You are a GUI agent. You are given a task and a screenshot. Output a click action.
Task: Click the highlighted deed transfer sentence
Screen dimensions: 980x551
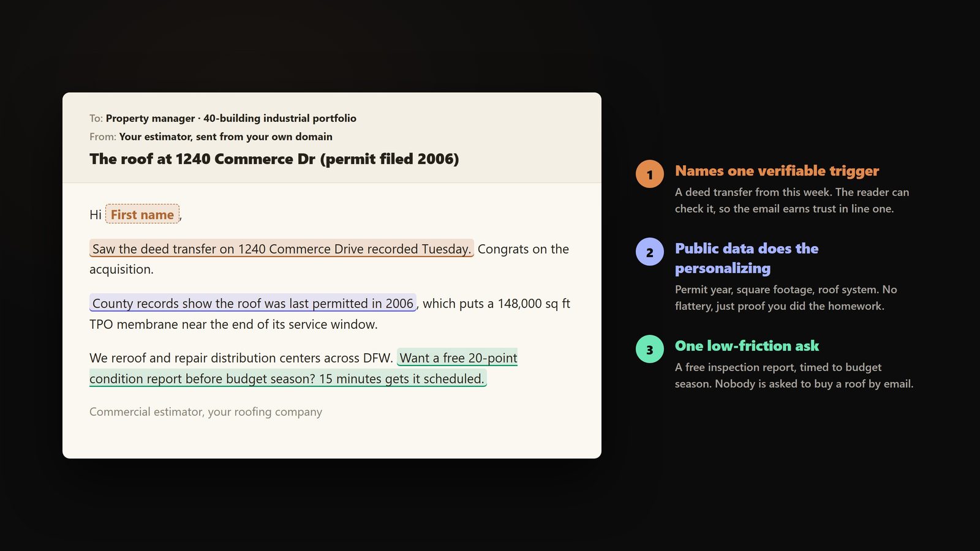282,249
